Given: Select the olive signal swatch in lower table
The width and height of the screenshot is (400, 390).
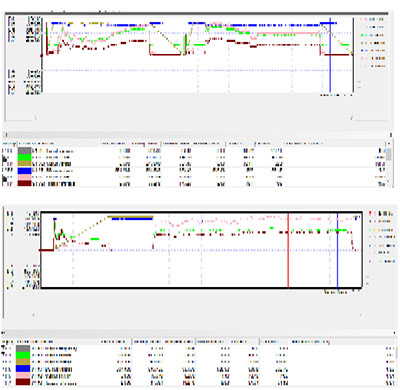Looking at the screenshot, I should (23, 362).
